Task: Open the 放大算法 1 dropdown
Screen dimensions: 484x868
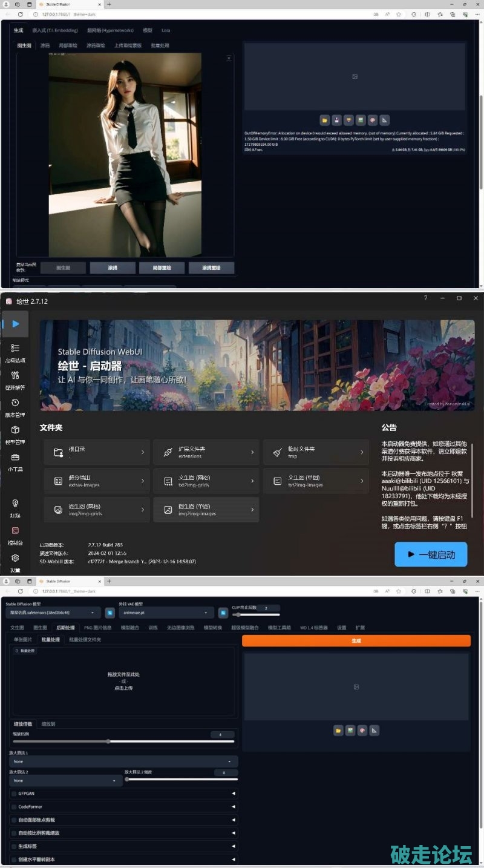Action: (x=123, y=761)
